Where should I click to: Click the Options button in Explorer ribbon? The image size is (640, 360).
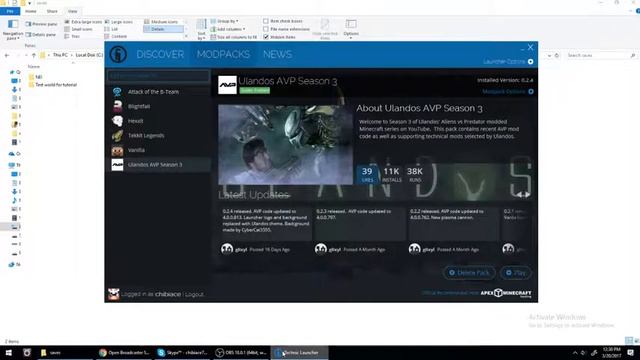click(x=351, y=29)
